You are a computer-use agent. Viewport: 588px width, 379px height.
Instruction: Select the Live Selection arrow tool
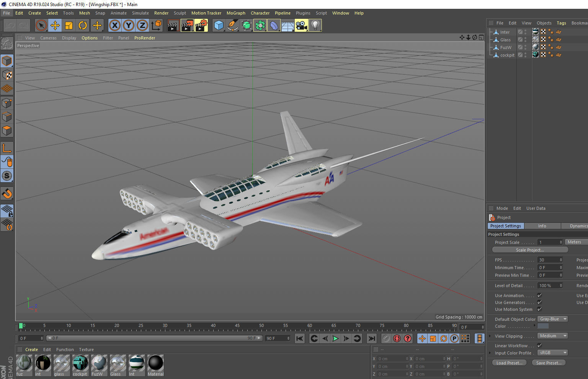pos(41,26)
